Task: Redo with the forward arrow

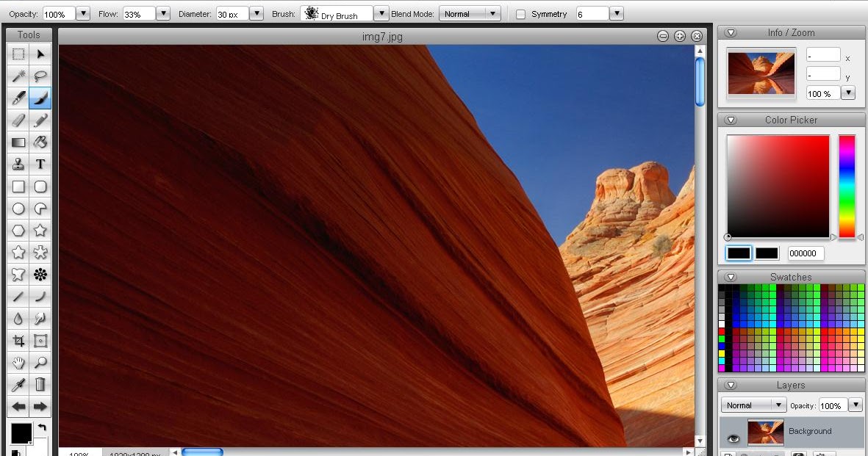Action: [40, 406]
